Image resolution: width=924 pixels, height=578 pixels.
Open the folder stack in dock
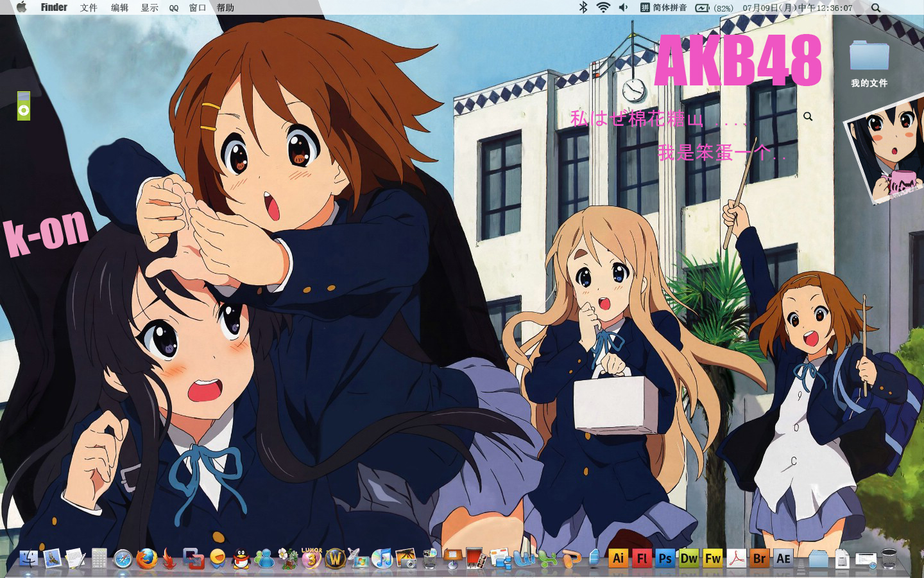(818, 559)
